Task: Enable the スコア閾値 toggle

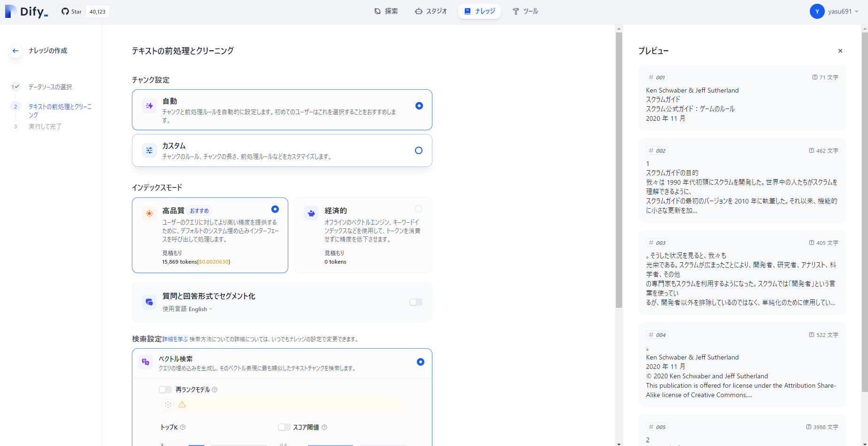Action: (284, 427)
